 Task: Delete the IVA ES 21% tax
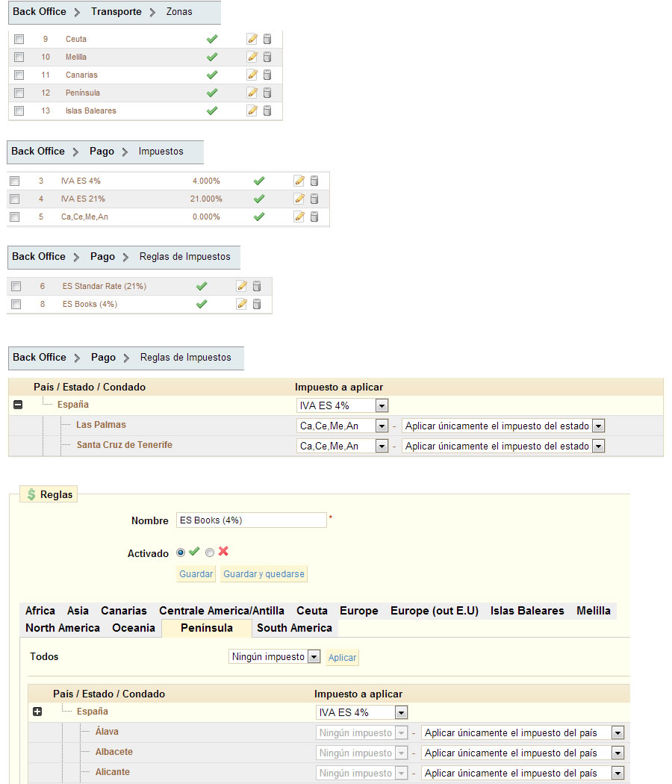(x=314, y=199)
